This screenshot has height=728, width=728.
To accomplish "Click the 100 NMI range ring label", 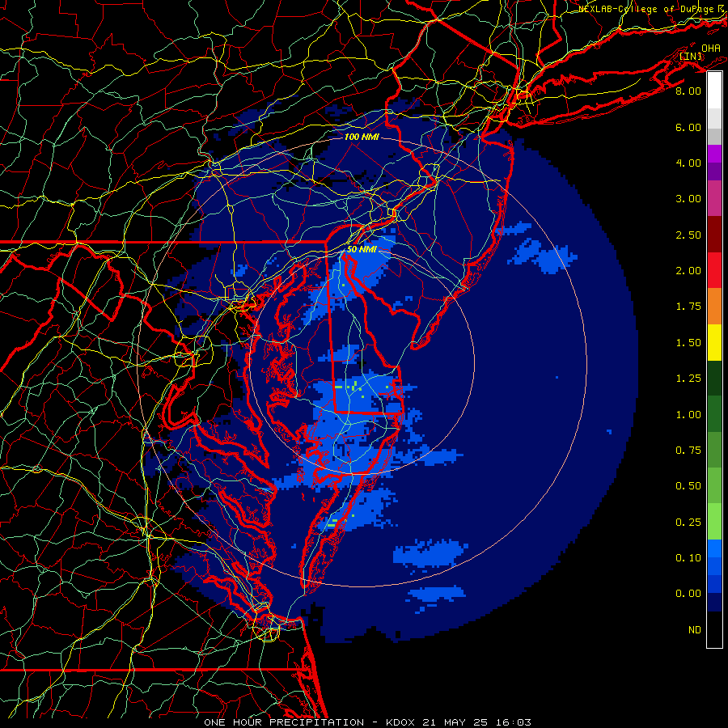I will [x=362, y=137].
